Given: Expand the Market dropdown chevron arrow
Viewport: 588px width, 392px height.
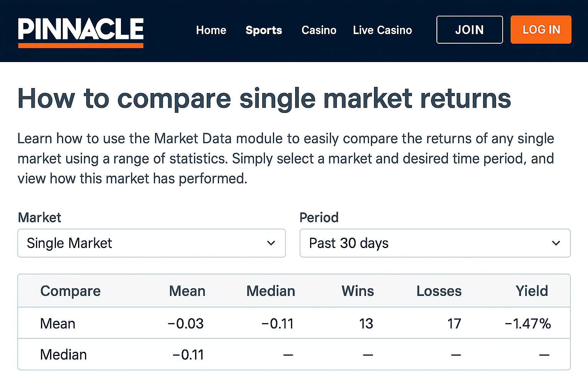Looking at the screenshot, I should click(271, 243).
